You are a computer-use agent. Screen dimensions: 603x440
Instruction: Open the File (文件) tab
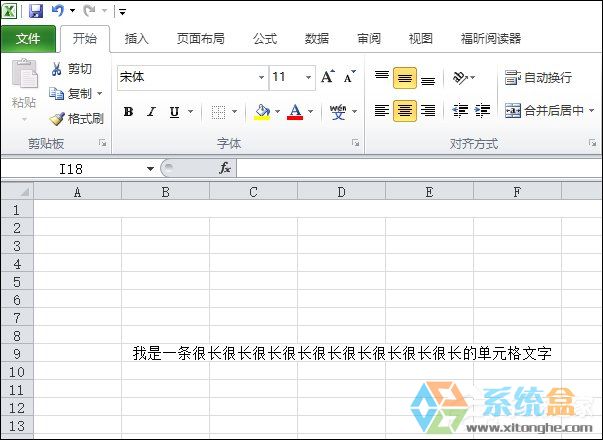coord(28,38)
